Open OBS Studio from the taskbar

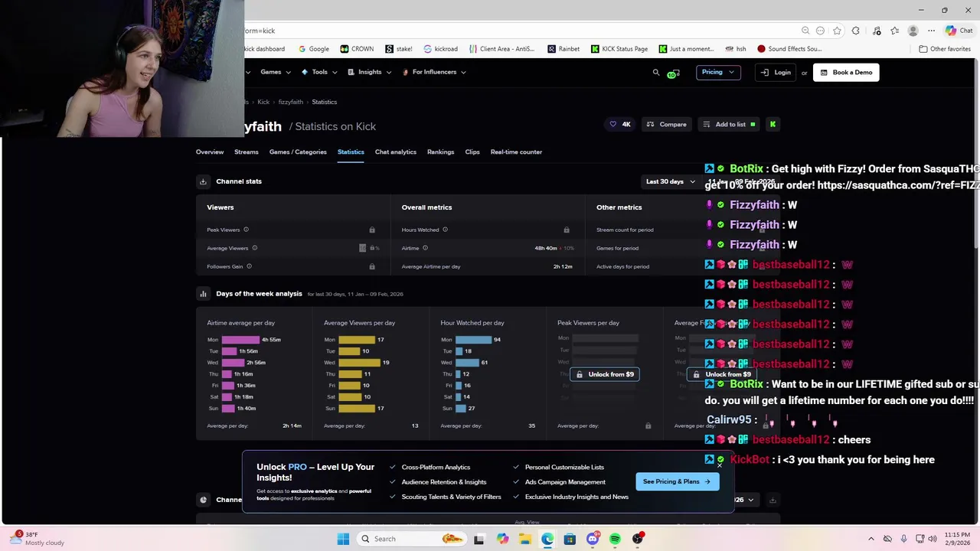pyautogui.click(x=638, y=539)
